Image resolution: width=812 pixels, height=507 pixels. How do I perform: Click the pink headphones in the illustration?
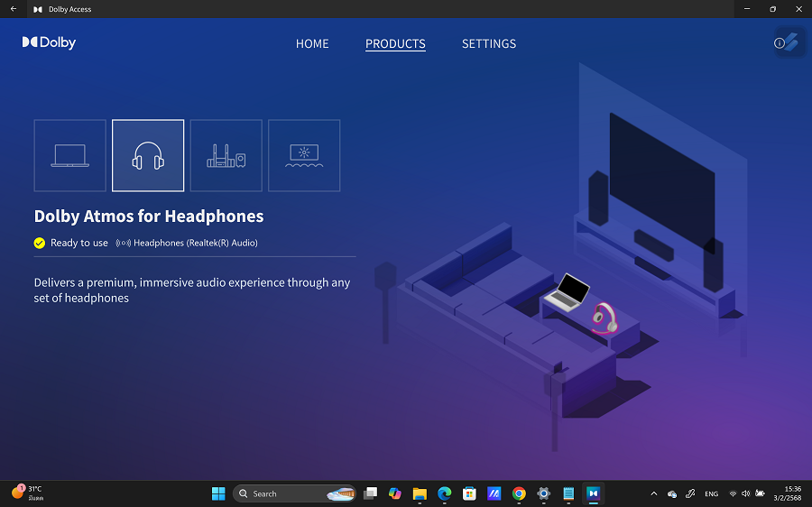[604, 318]
